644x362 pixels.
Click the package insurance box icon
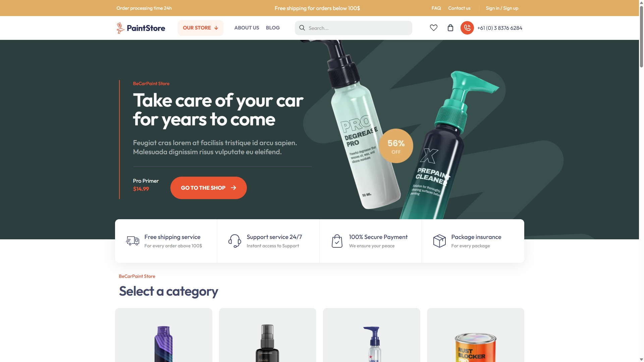(439, 241)
